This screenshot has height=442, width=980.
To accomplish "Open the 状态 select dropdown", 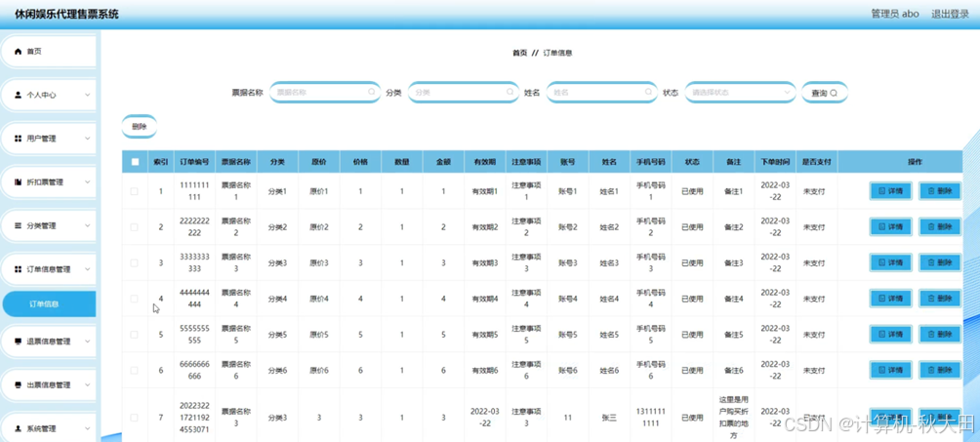I will (x=740, y=92).
